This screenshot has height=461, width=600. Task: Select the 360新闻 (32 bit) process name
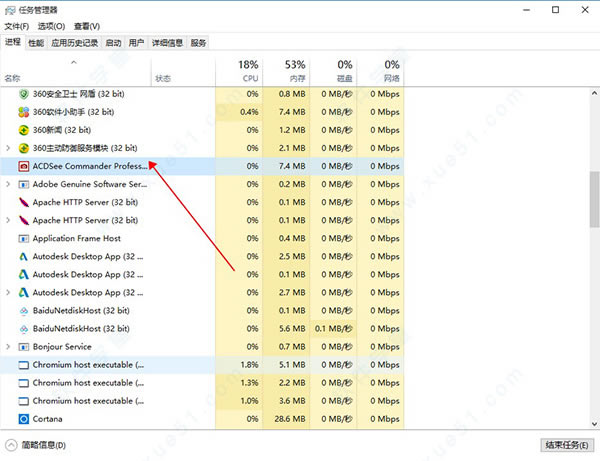pos(62,130)
